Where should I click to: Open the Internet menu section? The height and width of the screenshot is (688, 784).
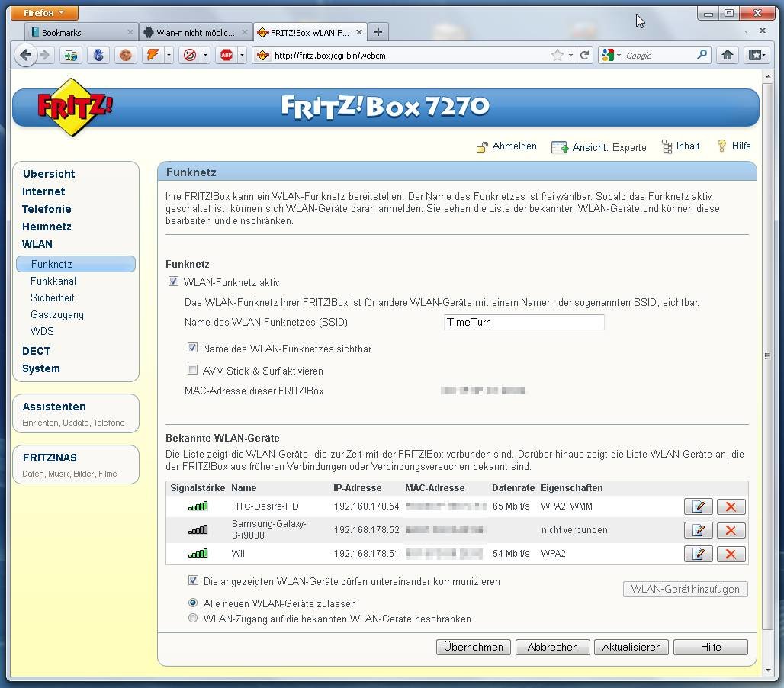(x=43, y=191)
